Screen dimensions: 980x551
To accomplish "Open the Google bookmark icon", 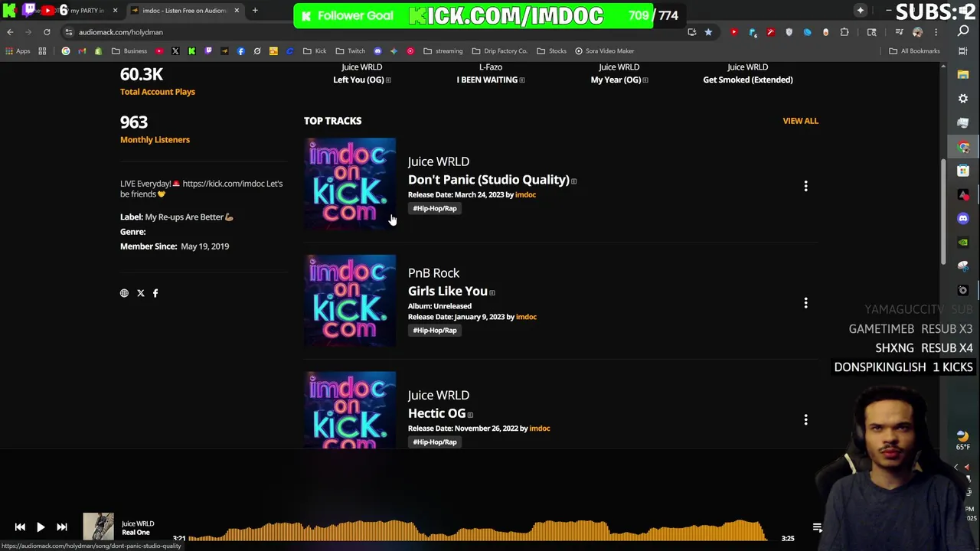I will pos(66,51).
